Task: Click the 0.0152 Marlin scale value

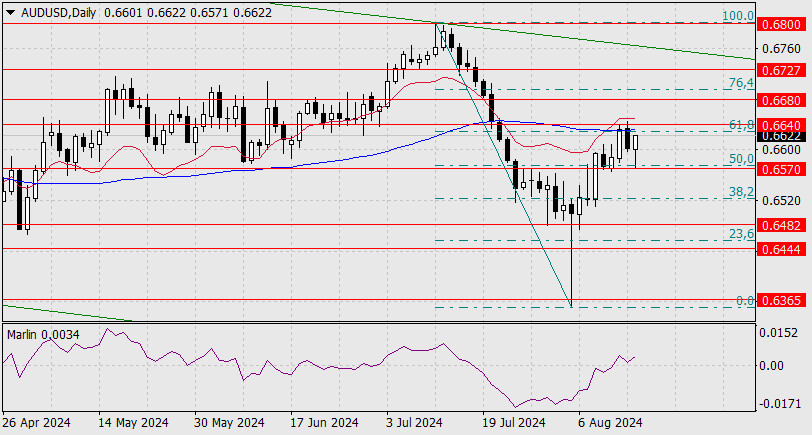Action: click(778, 332)
